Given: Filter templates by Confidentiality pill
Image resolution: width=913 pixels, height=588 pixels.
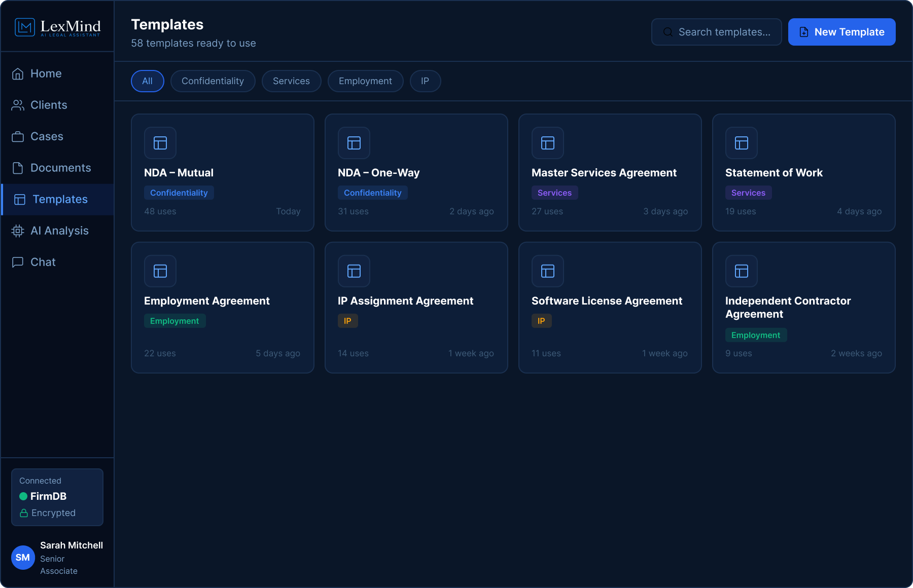Looking at the screenshot, I should click(x=213, y=81).
